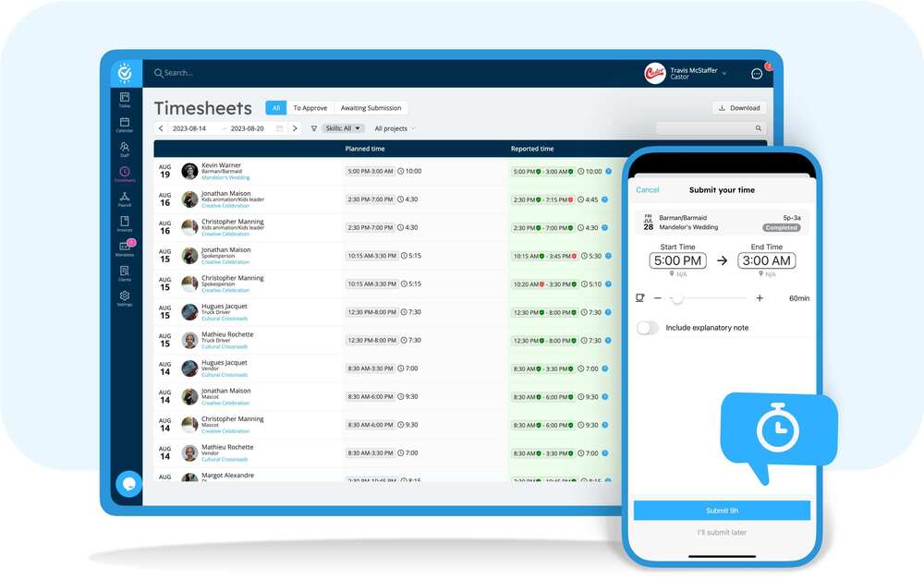Select Christopher Manning's Aug 16 Kids animation row name
924x579 pixels.
click(233, 222)
